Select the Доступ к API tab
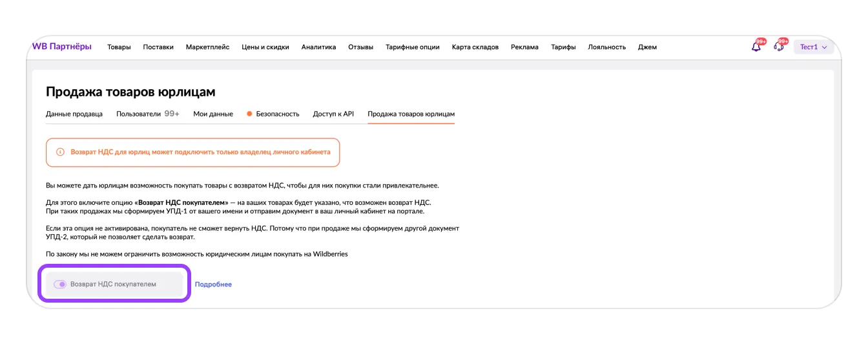868x344 pixels. [x=333, y=114]
